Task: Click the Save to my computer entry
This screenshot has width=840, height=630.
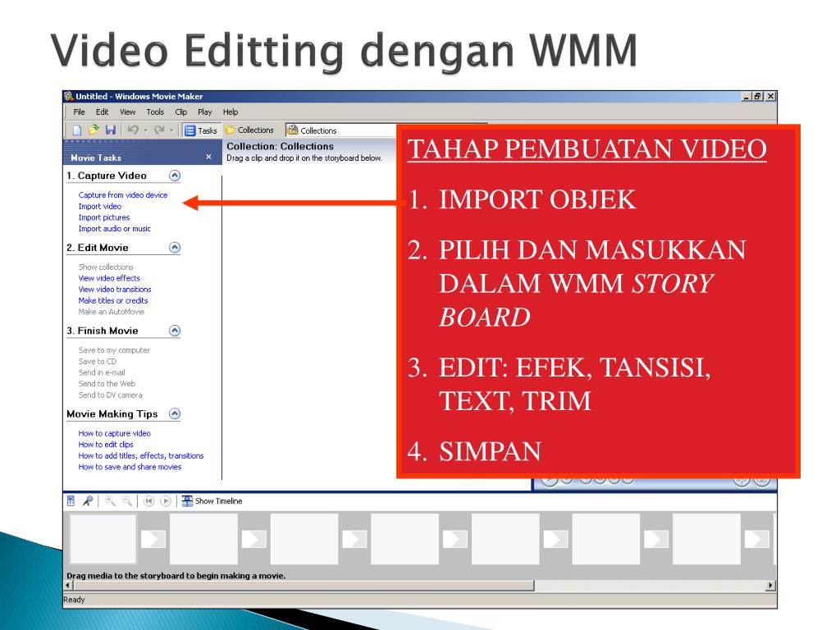Action: (x=114, y=350)
